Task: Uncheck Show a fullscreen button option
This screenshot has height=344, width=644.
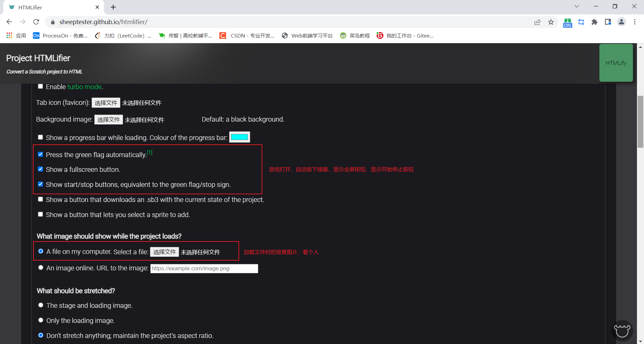Action: point(40,169)
